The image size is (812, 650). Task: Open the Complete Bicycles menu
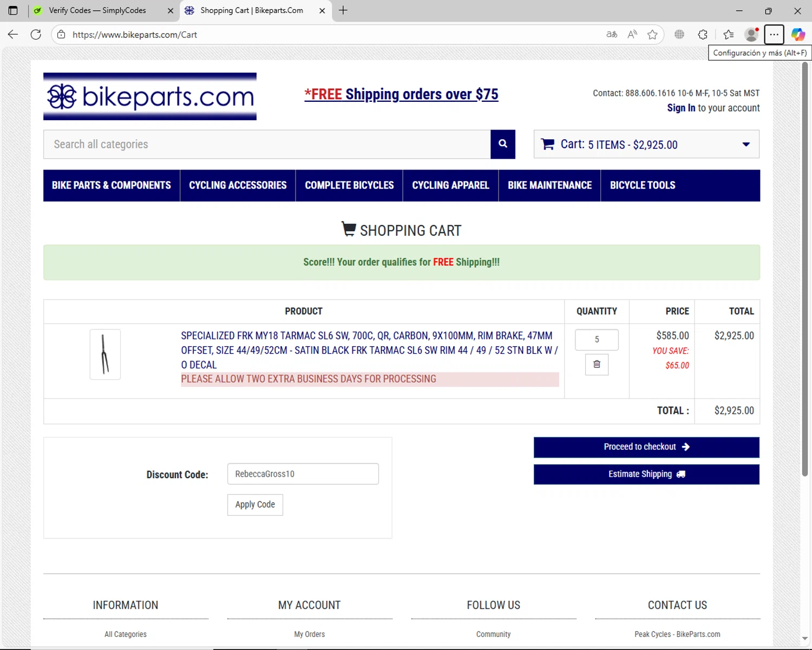(x=349, y=185)
